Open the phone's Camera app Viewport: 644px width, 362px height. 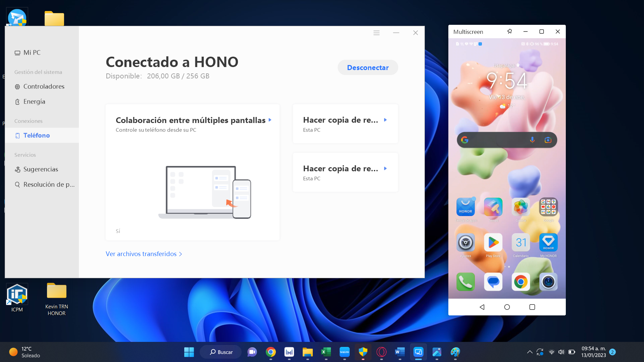[x=548, y=282]
